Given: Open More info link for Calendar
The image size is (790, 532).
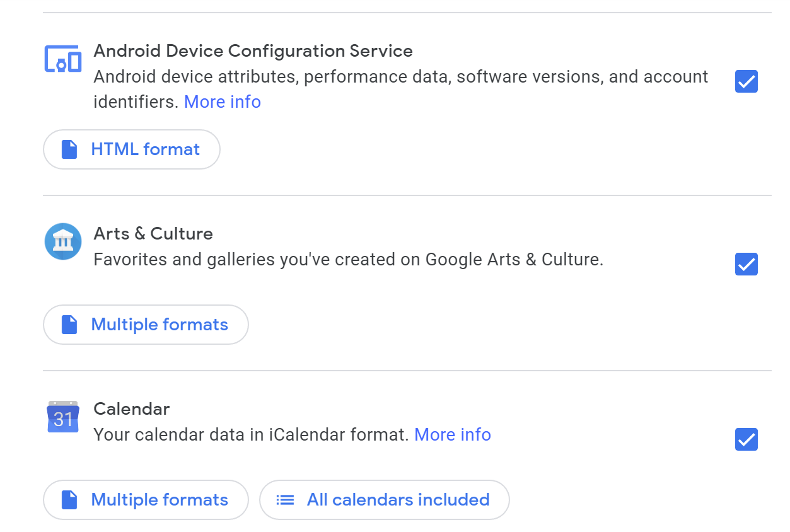Looking at the screenshot, I should click(453, 435).
